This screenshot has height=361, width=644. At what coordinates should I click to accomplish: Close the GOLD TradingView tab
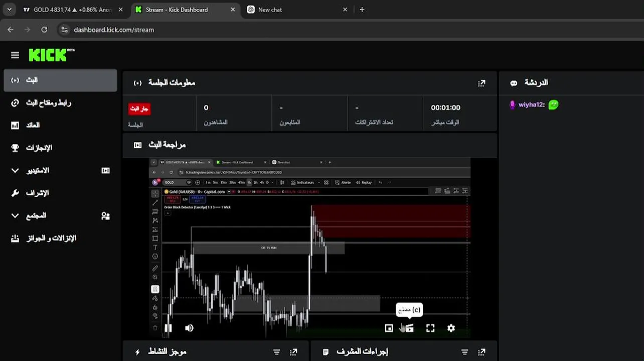pyautogui.click(x=121, y=10)
